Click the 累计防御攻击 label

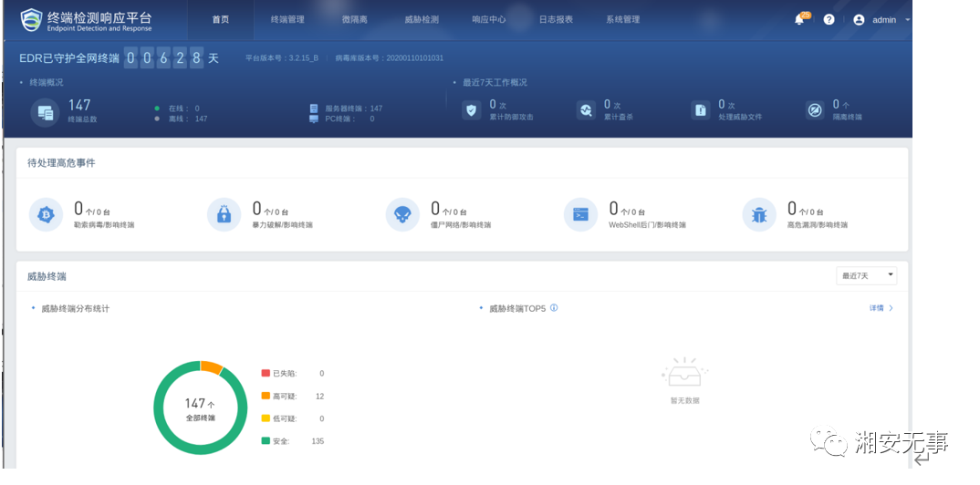(511, 117)
